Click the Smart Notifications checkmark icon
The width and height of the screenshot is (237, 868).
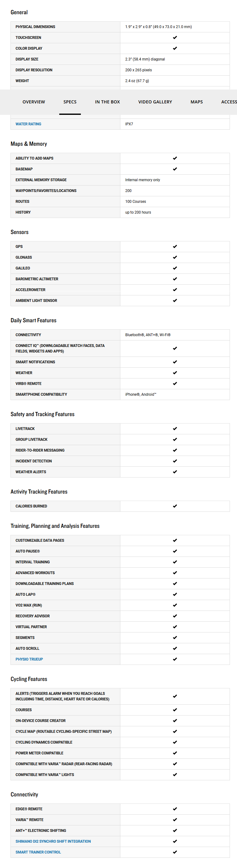tap(175, 362)
